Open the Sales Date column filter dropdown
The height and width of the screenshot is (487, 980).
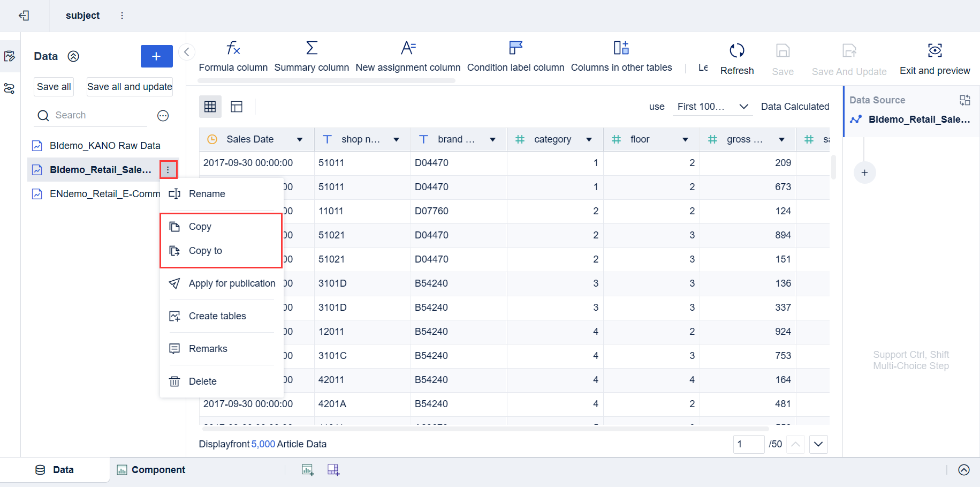[x=300, y=139]
